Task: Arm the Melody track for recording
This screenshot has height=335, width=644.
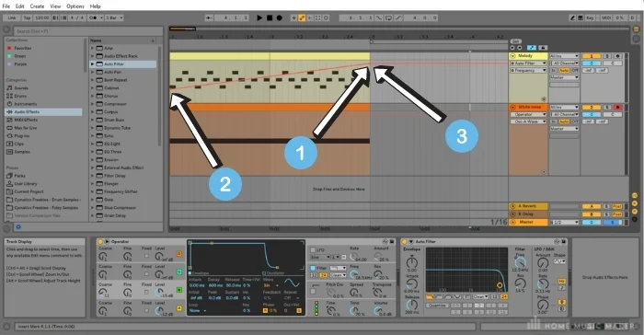Action: point(617,56)
